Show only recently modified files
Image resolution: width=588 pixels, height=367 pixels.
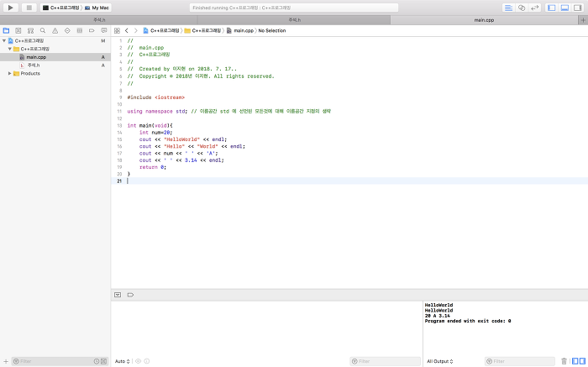pos(97,361)
